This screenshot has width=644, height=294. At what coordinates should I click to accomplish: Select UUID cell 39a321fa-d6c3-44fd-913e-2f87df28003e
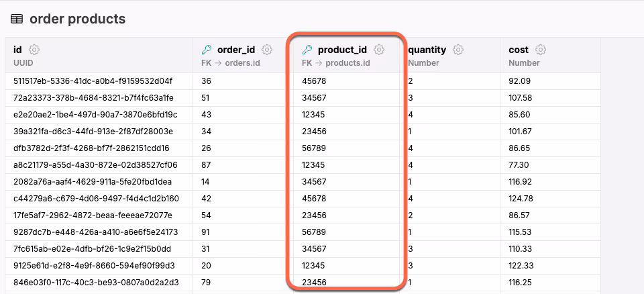click(99, 132)
